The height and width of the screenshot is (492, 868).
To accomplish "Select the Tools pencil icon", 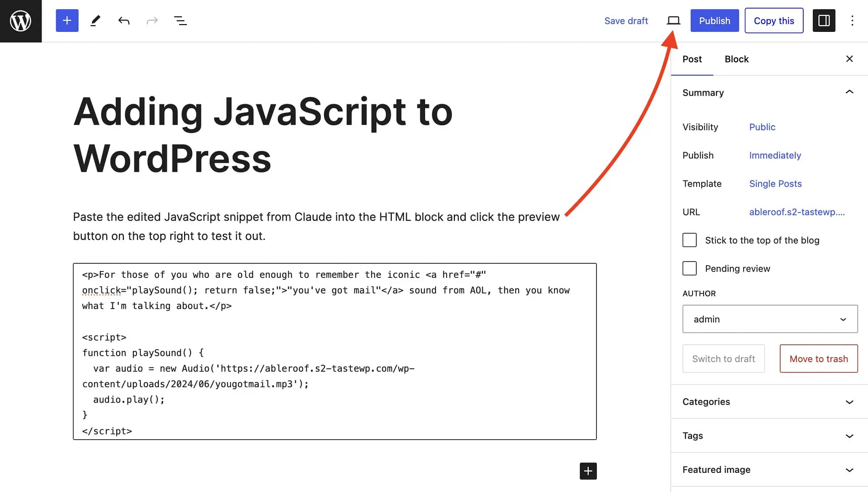I will [x=95, y=20].
